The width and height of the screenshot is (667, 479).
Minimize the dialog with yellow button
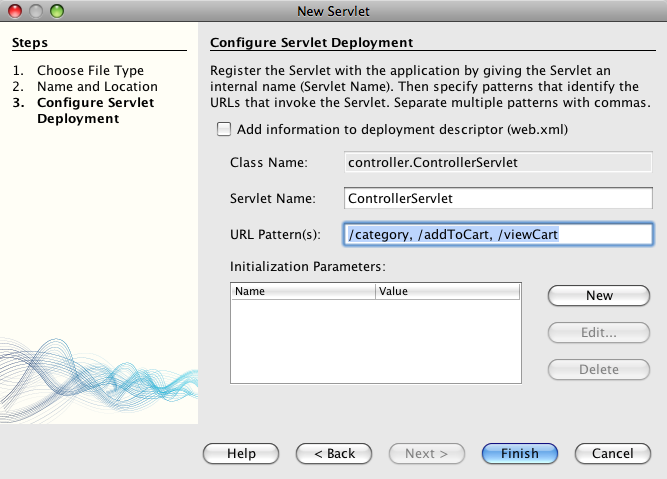(x=35, y=11)
